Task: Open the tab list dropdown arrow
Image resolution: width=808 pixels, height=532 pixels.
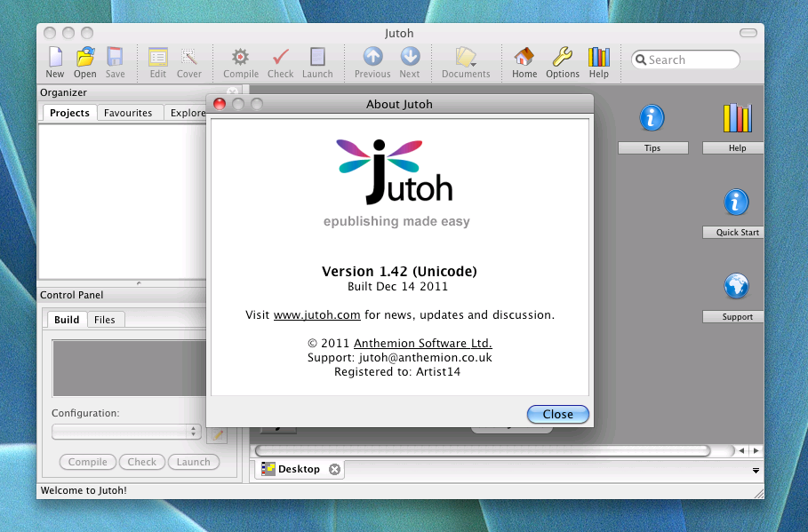Action: click(x=756, y=470)
